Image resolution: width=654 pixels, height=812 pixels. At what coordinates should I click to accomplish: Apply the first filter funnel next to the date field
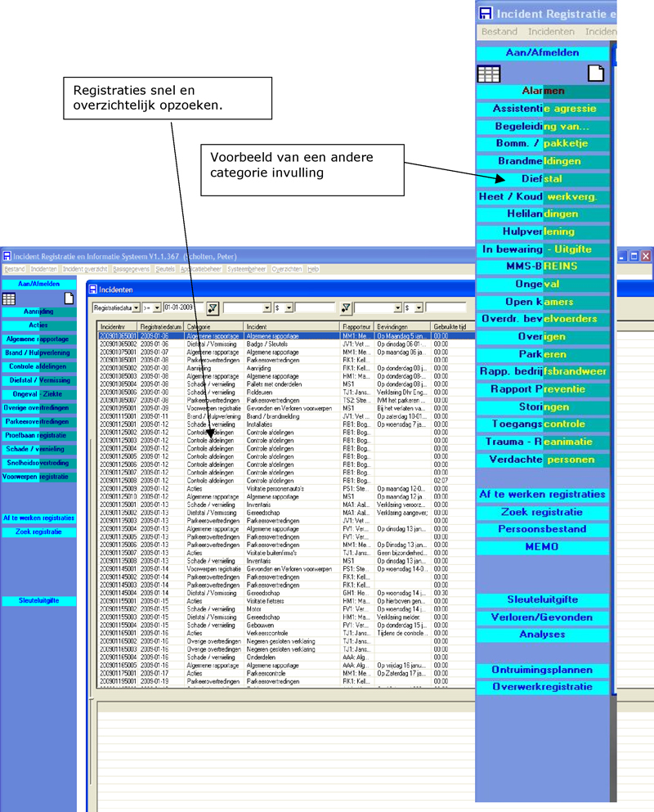point(213,308)
